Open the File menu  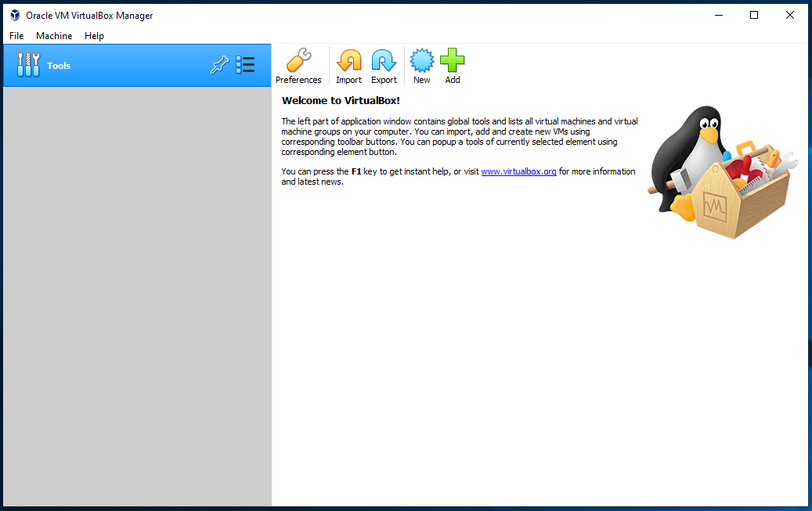click(16, 36)
